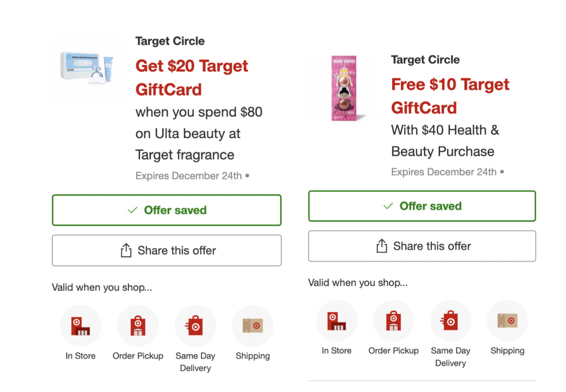Screen dimensions: 566x392
Task: Share the Health & Beauty purchase offer
Action: [422, 246]
